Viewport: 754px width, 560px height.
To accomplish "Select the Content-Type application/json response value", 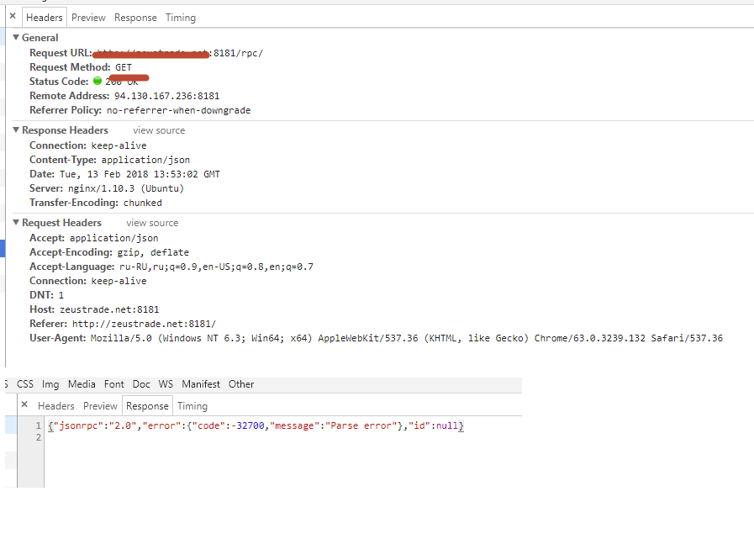I will [x=145, y=160].
